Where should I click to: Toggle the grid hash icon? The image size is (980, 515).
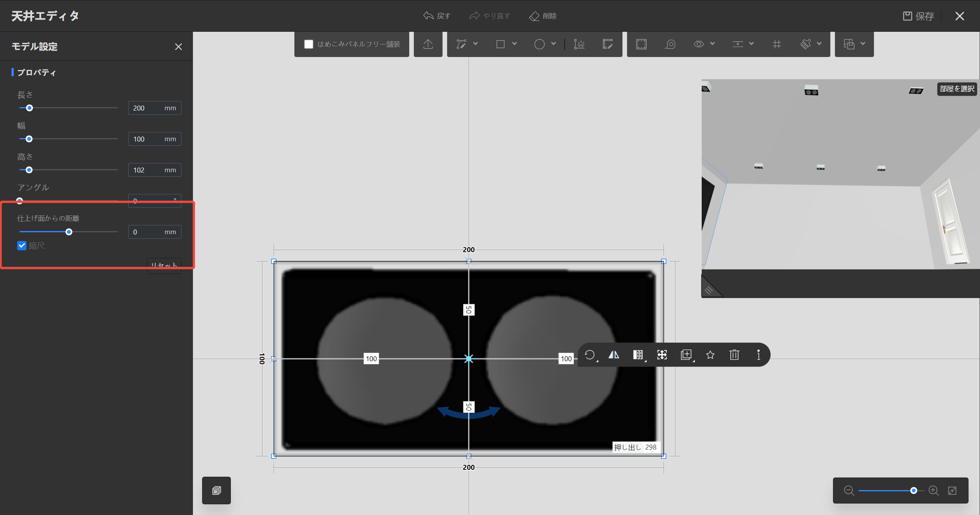[x=777, y=44]
